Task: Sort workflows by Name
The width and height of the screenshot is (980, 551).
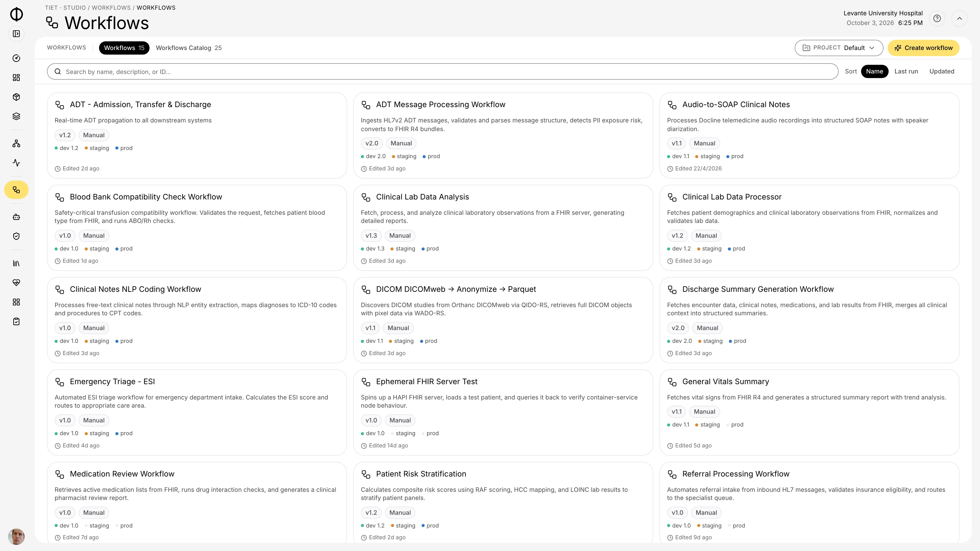Action: point(875,71)
